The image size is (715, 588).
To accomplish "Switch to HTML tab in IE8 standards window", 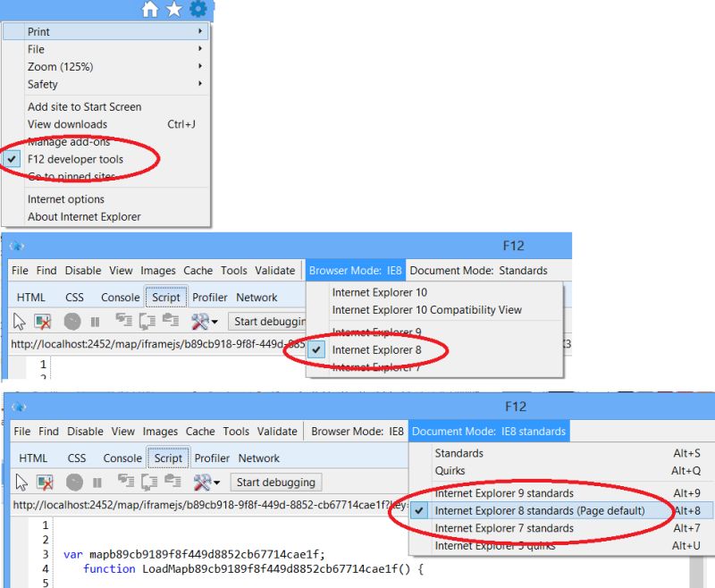I will (33, 458).
